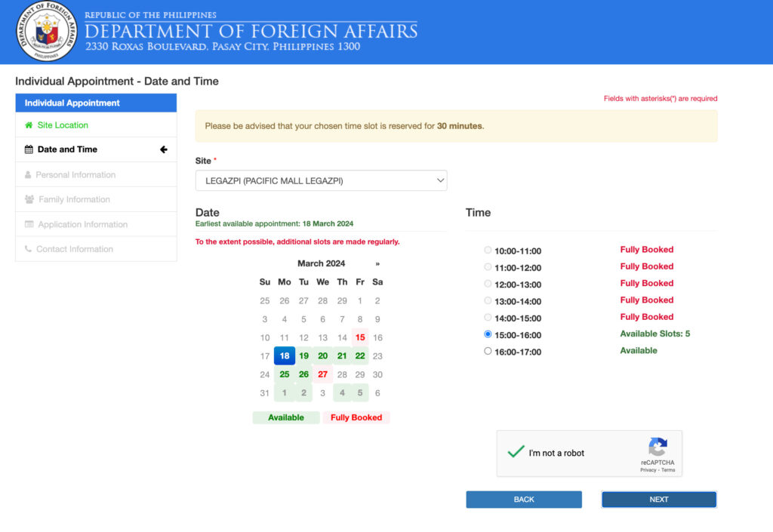Click the calendar icon beside Date and Time

[29, 149]
